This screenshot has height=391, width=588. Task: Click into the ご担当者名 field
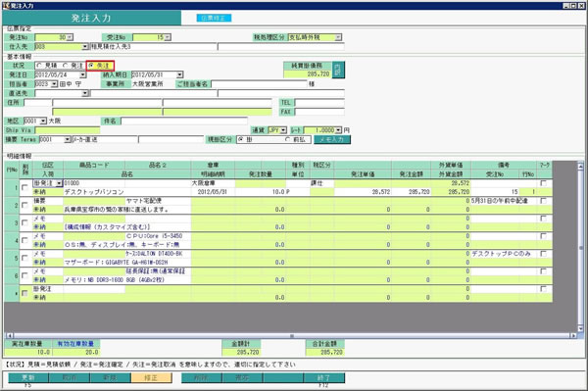point(259,84)
